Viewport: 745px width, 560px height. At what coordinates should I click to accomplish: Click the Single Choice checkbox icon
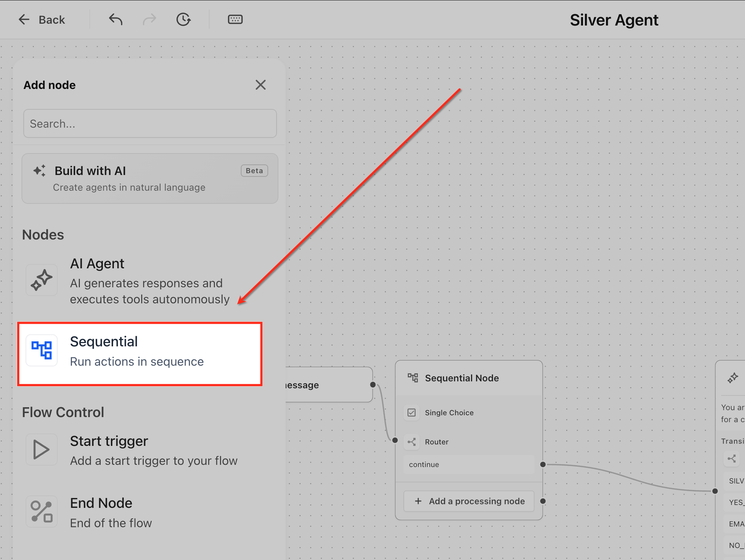412,413
